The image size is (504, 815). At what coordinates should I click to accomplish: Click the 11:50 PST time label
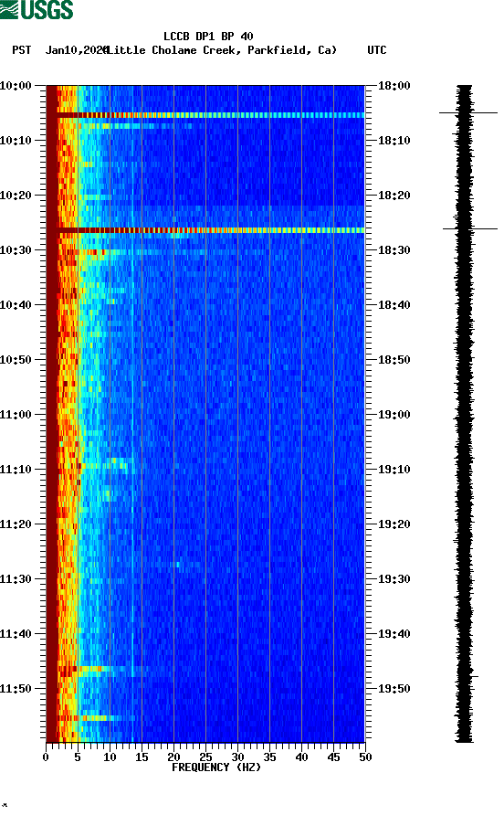(16, 689)
